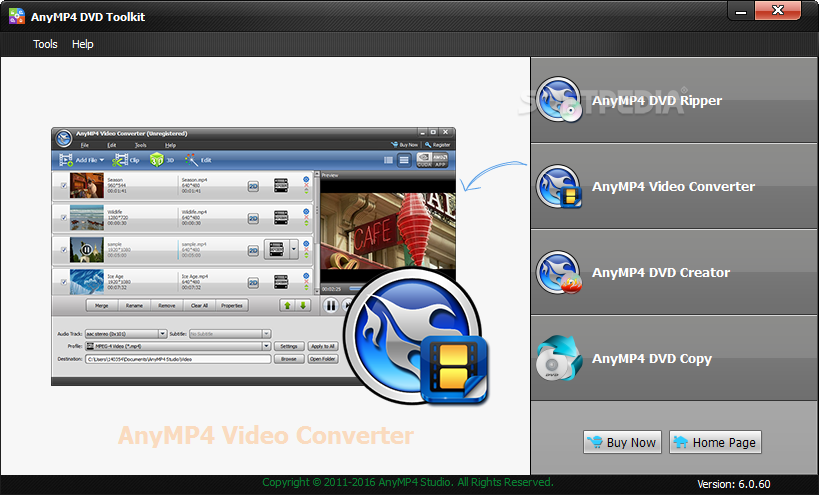Viewport: 819px width, 495px height.
Task: Launch AnyMP4 DVD Copy via its disc icon
Action: click(559, 358)
